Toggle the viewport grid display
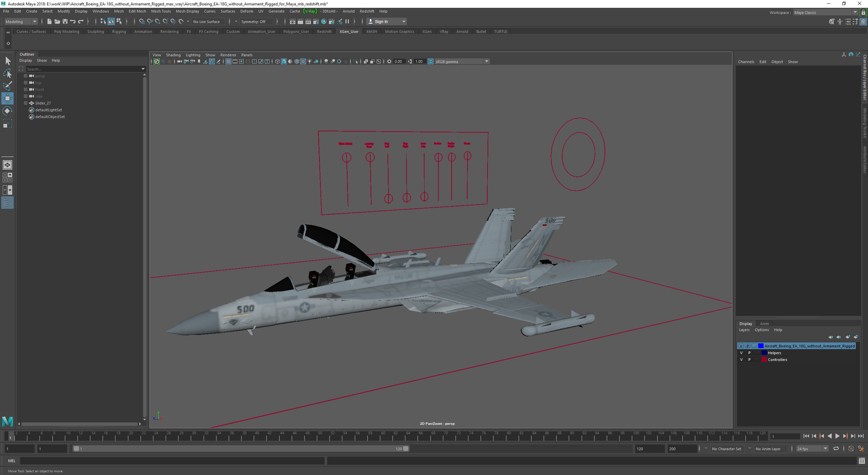868x475 pixels. [228, 61]
